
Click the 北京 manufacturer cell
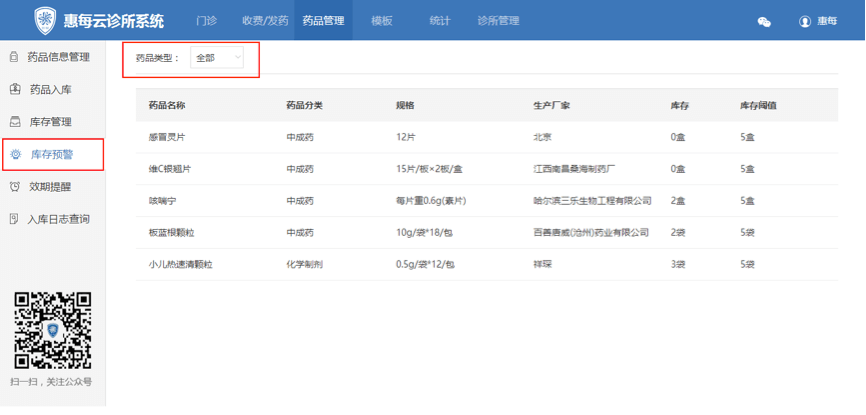542,137
